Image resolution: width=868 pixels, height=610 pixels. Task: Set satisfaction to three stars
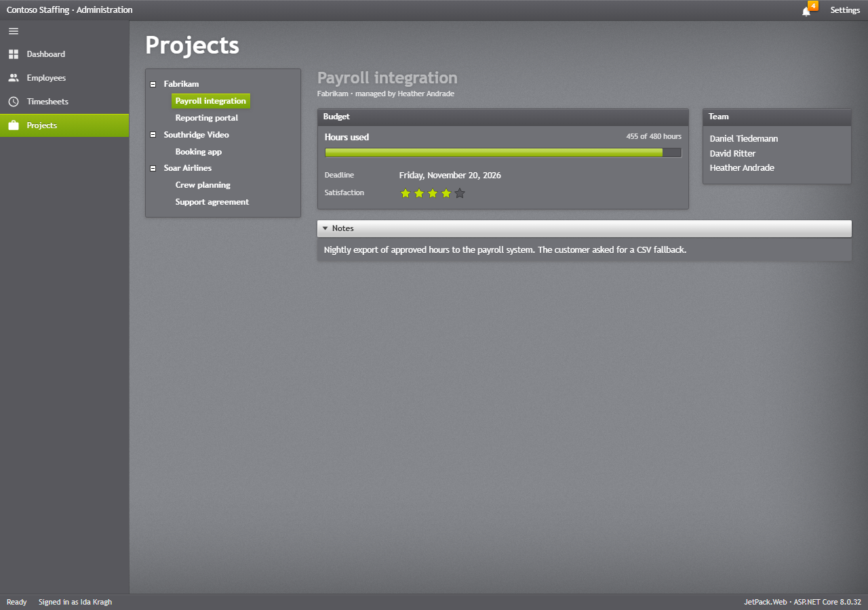pos(433,193)
